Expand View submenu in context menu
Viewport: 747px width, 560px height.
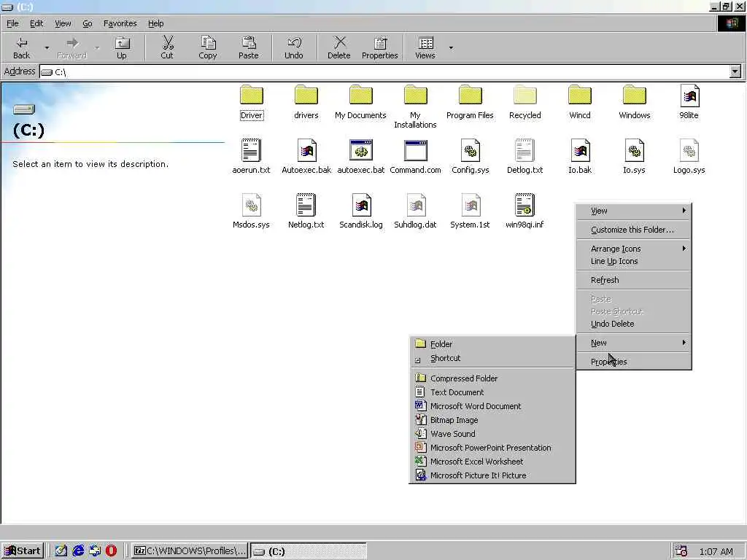[x=634, y=211]
